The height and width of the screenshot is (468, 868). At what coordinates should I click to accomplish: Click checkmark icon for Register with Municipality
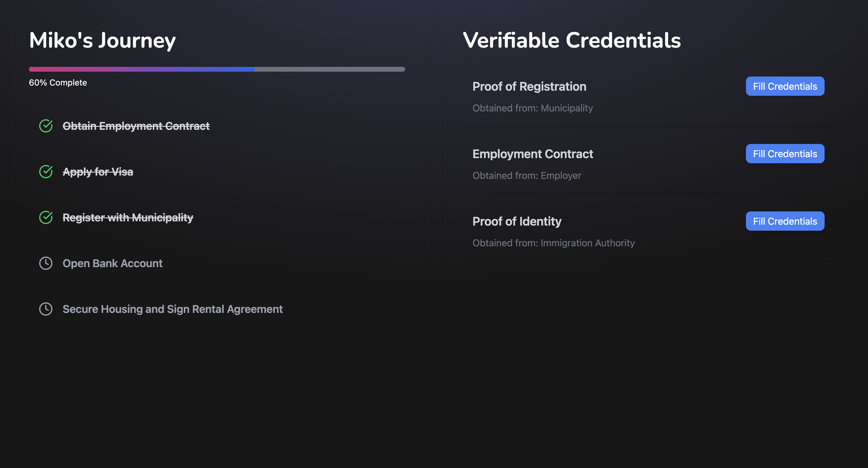point(46,217)
